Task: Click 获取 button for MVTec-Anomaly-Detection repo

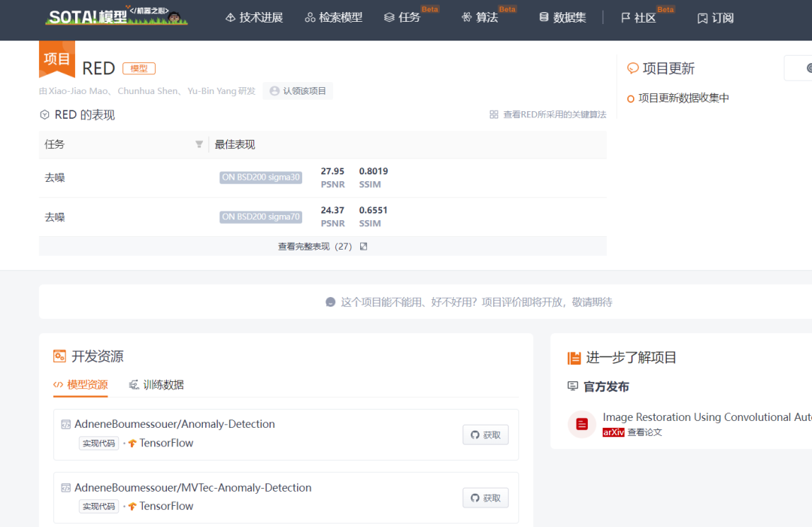Action: (x=486, y=498)
